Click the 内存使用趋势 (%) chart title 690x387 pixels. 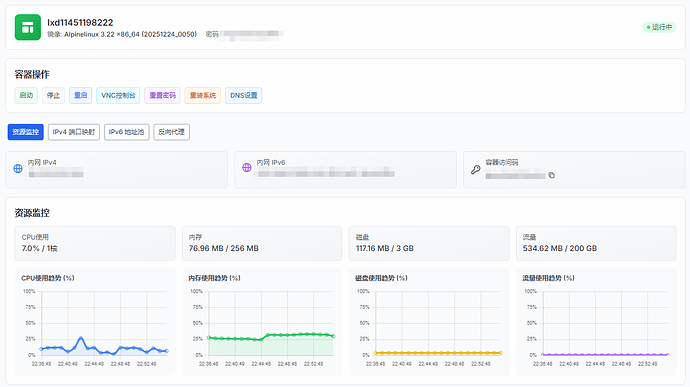click(x=214, y=278)
